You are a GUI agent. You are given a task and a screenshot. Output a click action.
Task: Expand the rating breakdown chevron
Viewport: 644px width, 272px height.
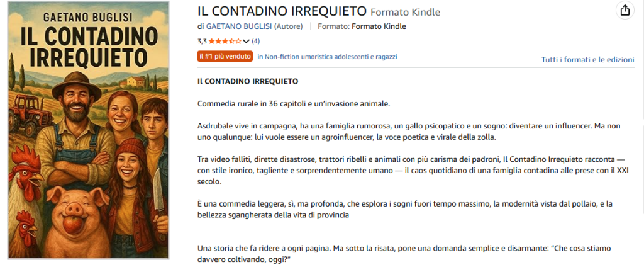[x=246, y=41]
